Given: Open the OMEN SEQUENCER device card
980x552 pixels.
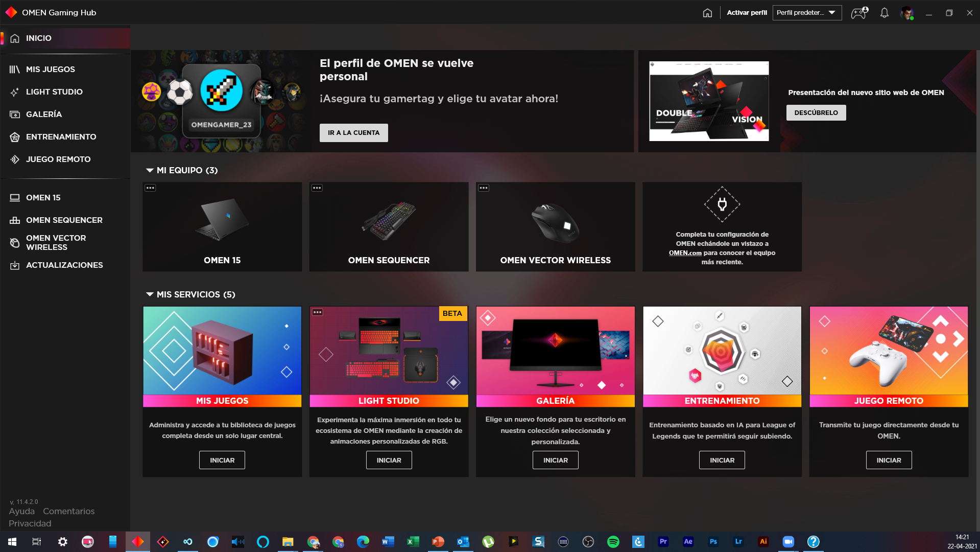Looking at the screenshot, I should coord(389,227).
